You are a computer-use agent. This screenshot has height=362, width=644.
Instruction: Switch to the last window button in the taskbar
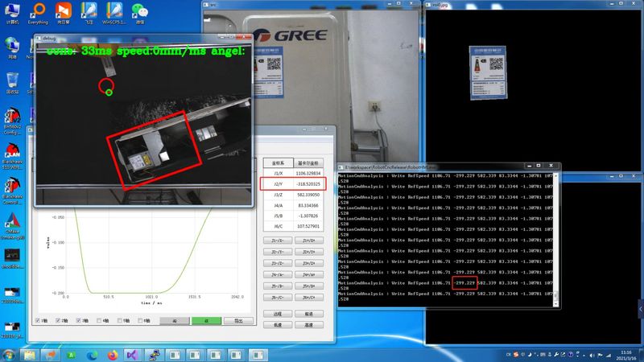(258, 355)
